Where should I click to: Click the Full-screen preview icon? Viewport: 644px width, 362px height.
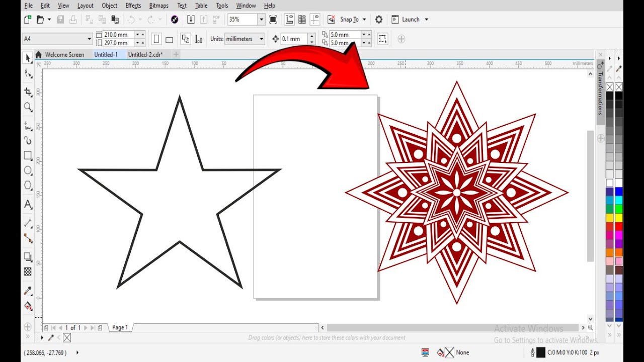(x=273, y=20)
